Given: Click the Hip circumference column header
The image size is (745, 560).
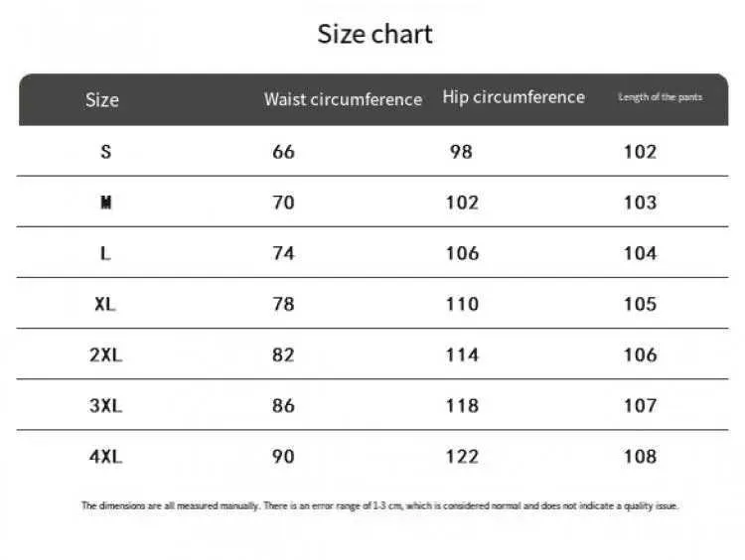Looking at the screenshot, I should point(514,97).
